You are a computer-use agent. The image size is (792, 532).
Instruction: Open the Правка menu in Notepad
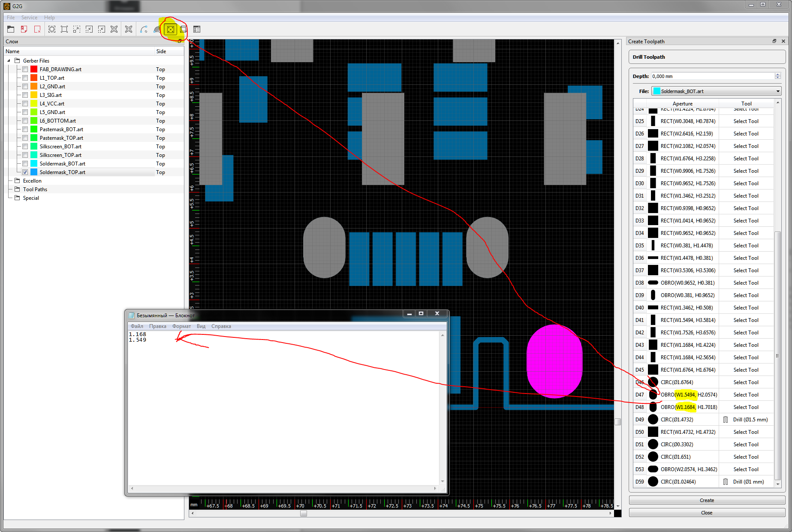click(158, 326)
